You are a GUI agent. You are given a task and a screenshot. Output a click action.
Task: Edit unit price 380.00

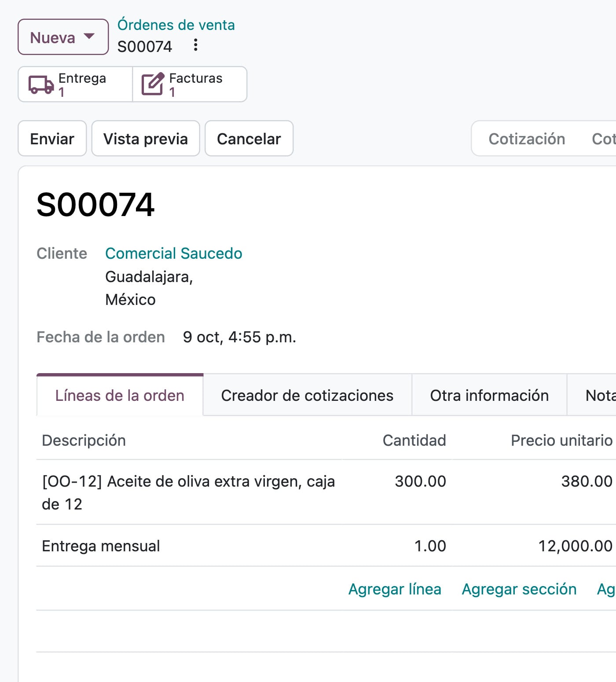[587, 481]
